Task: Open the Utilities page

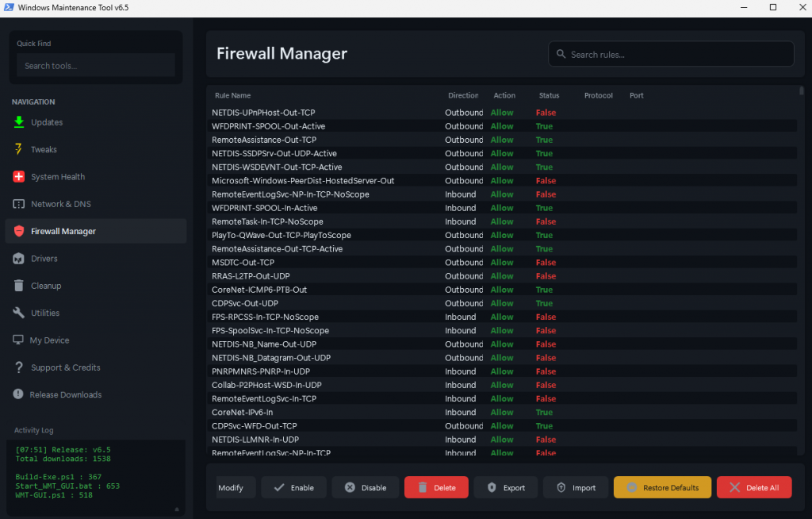Action: pyautogui.click(x=96, y=313)
